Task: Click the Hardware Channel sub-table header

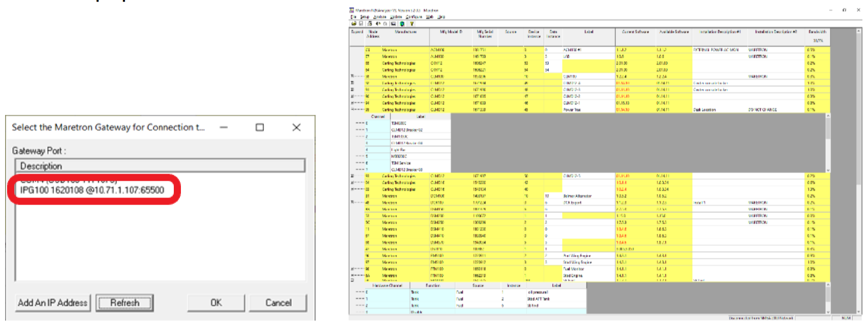Action: click(388, 286)
